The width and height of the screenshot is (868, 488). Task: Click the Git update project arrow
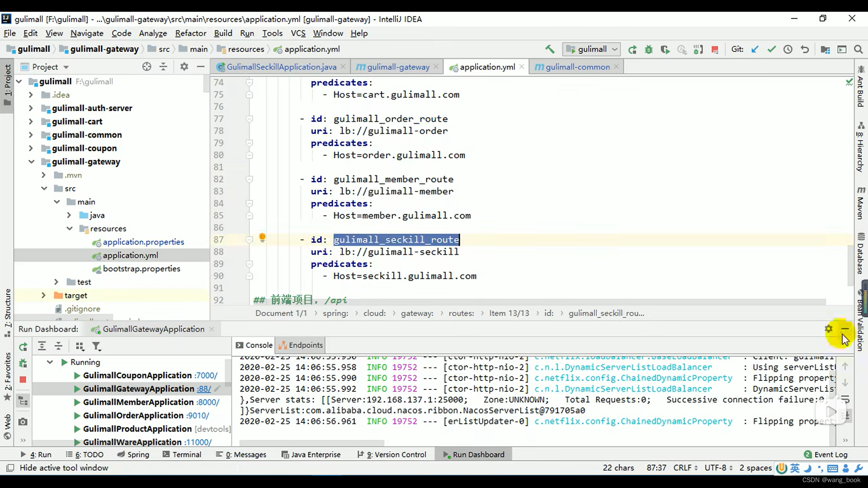pyautogui.click(x=755, y=50)
